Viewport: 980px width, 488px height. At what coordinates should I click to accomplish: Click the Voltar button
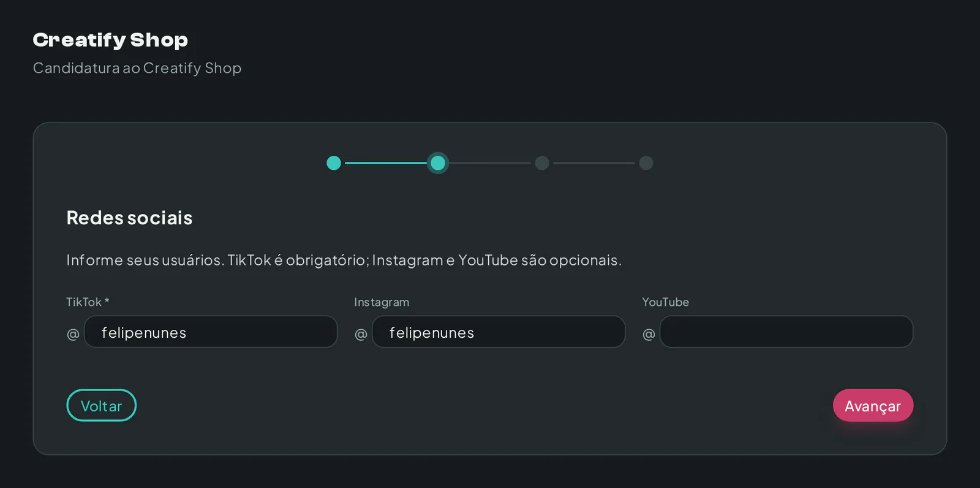click(x=101, y=405)
